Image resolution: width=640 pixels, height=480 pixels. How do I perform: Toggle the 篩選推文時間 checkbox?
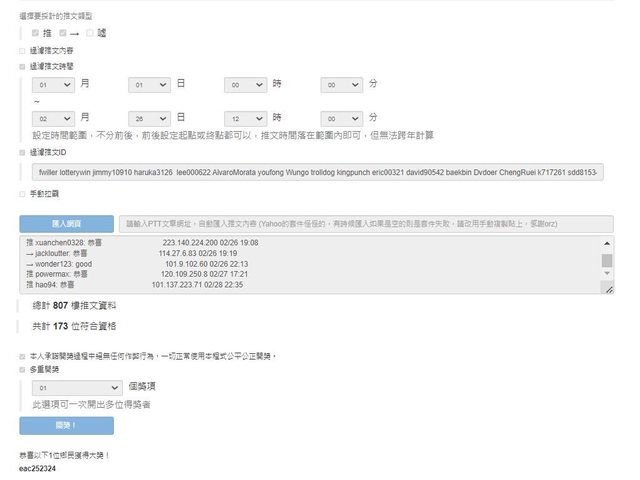[x=22, y=66]
